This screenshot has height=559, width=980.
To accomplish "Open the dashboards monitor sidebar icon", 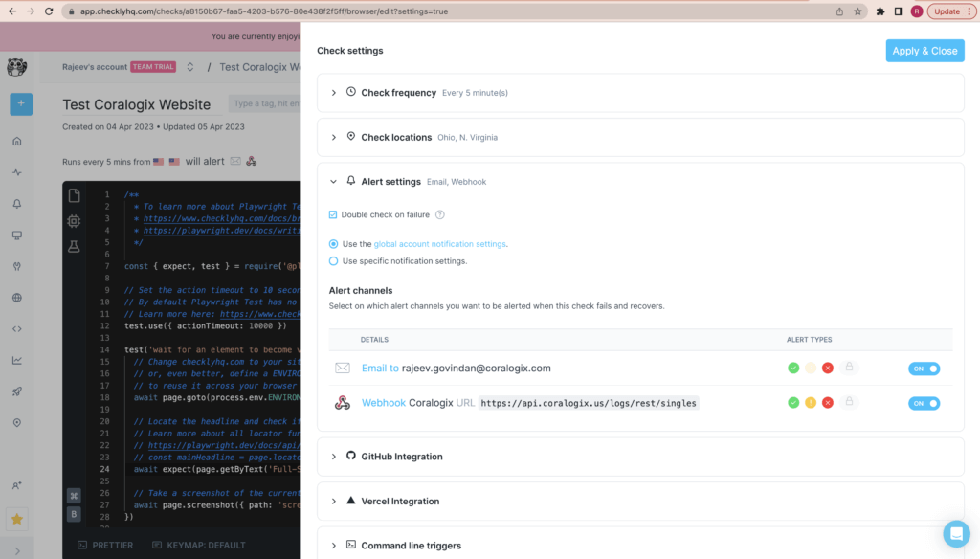I will [x=17, y=235].
